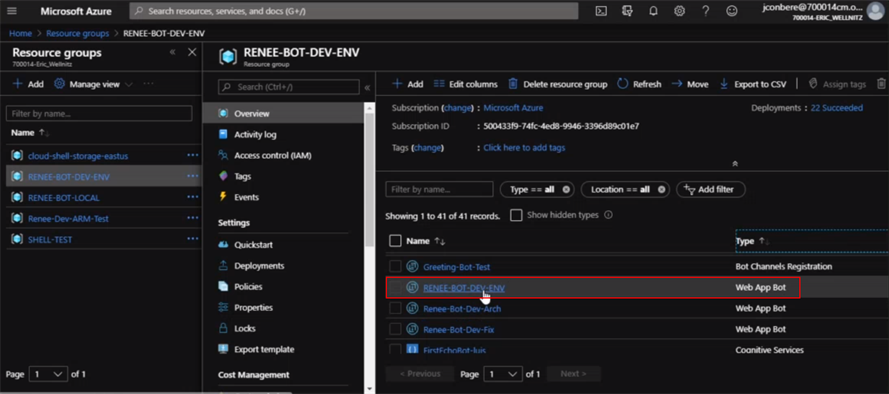The height and width of the screenshot is (394, 889).
Task: Click 'Click here to add tags' link
Action: point(524,147)
